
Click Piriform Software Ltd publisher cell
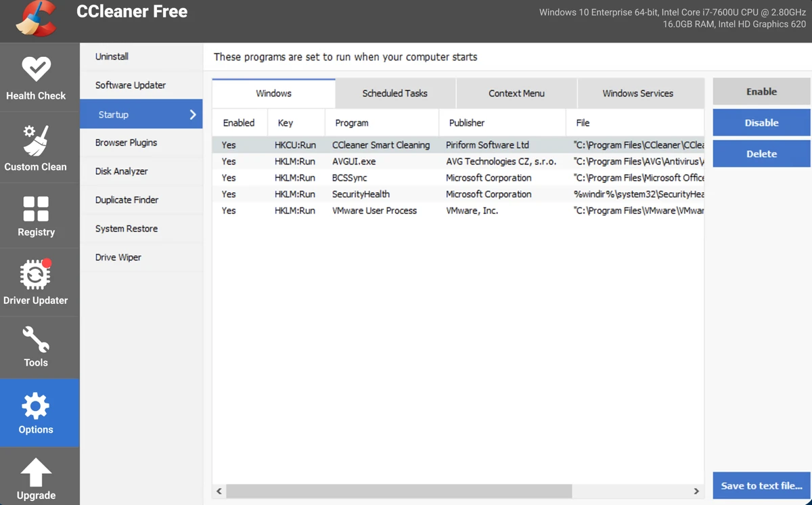tap(487, 145)
